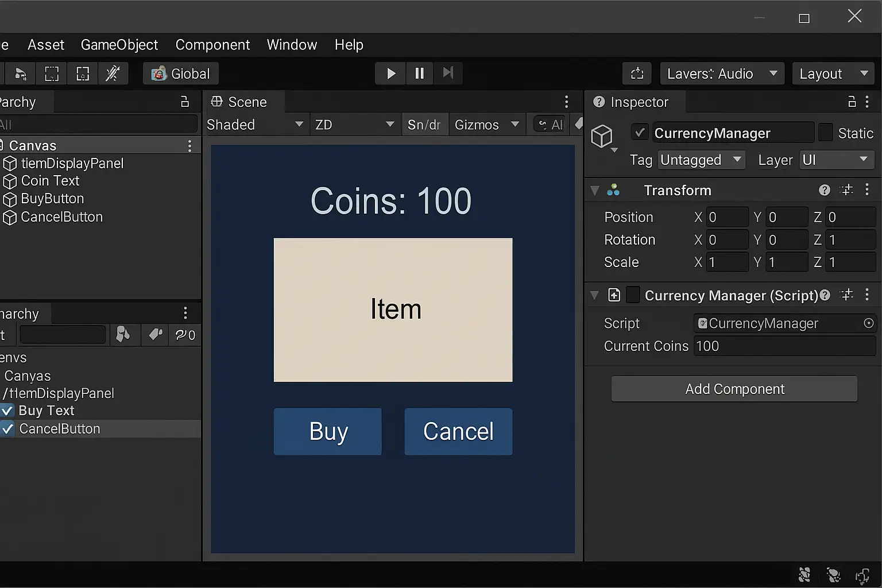The width and height of the screenshot is (882, 588).
Task: Open the Layout dropdown
Action: (x=834, y=73)
